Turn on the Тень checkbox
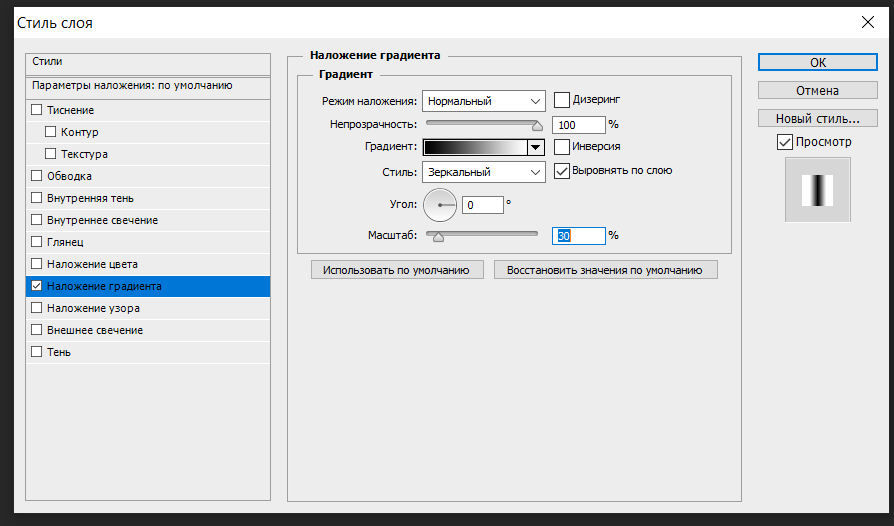This screenshot has height=526, width=894. 36,352
